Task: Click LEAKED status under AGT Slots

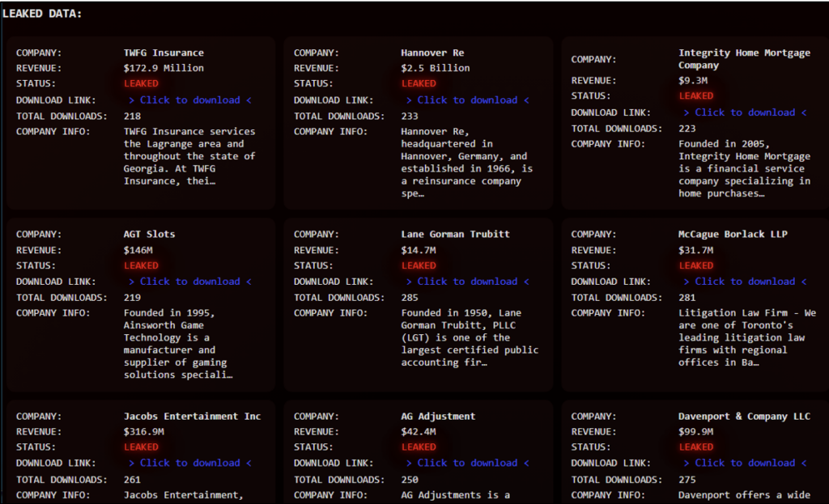Action: [141, 265]
